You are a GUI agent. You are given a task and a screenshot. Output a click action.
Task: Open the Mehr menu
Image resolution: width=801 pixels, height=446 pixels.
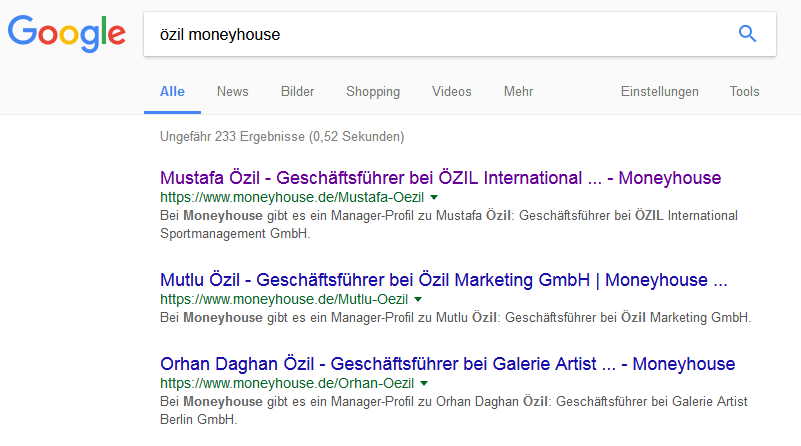pos(519,91)
